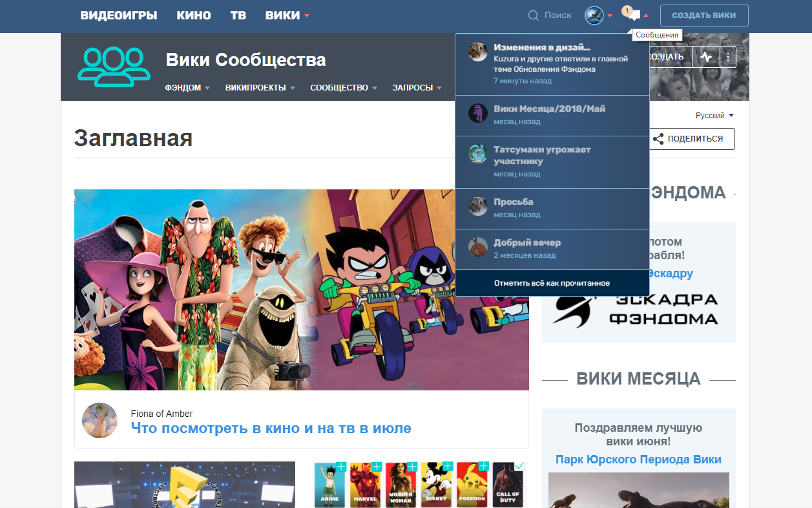Click the arrow next to the user avatar
This screenshot has width=812, height=508.
coord(610,16)
